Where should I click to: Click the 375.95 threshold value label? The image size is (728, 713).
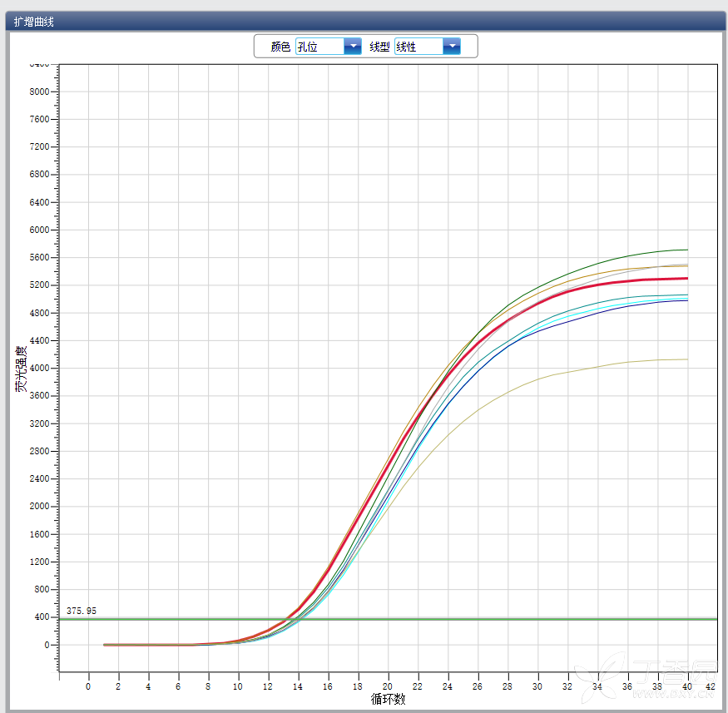(x=82, y=611)
